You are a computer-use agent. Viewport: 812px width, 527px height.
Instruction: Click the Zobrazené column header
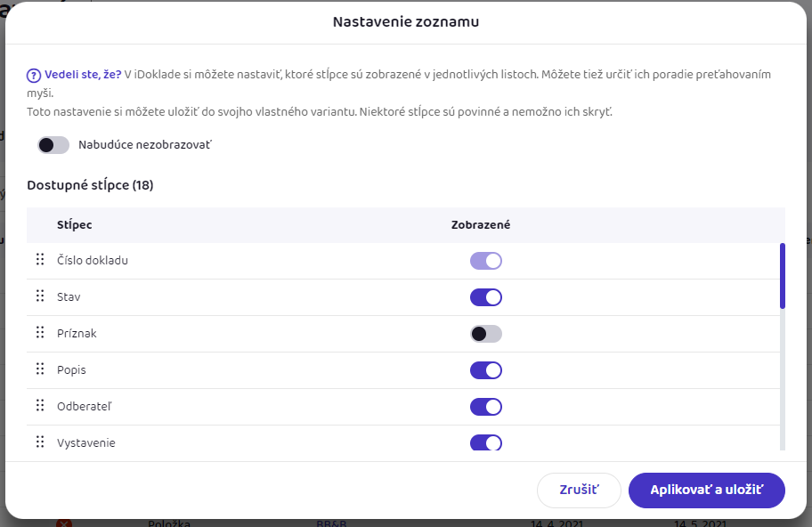click(481, 225)
